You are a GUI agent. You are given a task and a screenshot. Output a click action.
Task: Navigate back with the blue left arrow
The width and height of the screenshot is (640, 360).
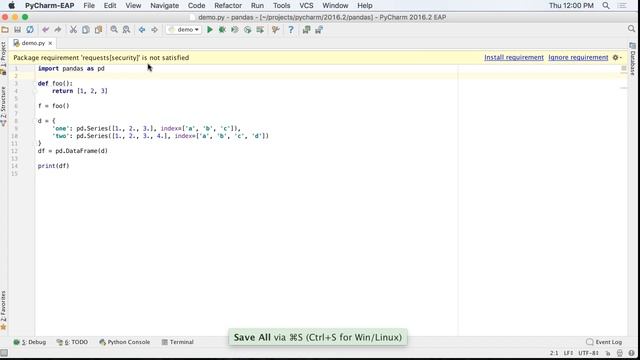point(142,30)
